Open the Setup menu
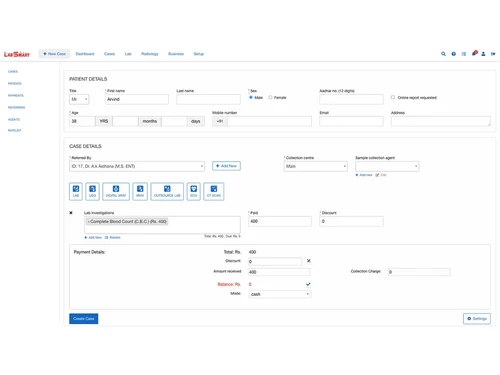This screenshot has height=375, width=500. (x=199, y=54)
